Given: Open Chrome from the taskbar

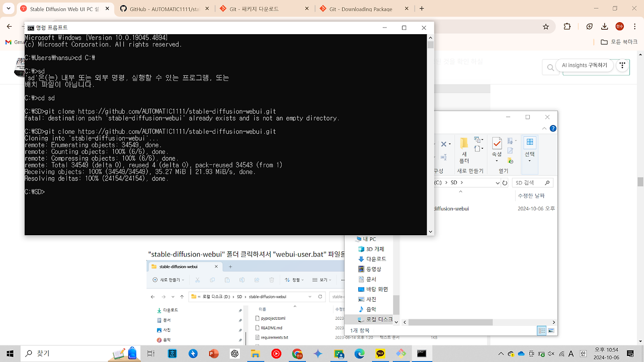Looking at the screenshot, I should pyautogui.click(x=297, y=353).
